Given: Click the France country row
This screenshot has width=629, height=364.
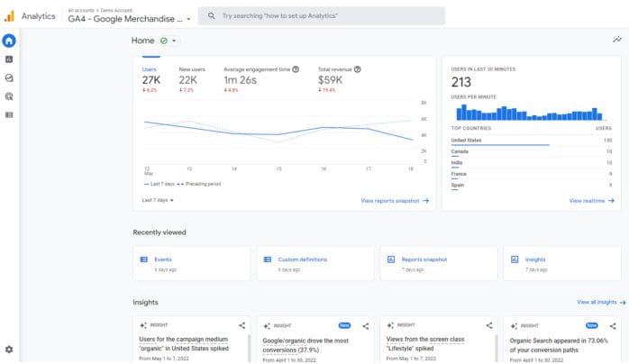Looking at the screenshot, I should [x=532, y=174].
